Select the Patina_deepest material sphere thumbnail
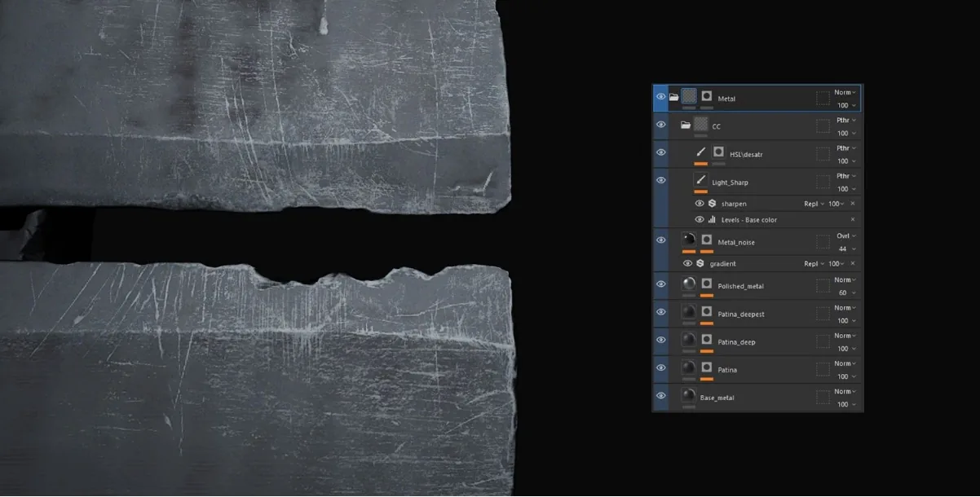980x497 pixels. coord(689,311)
